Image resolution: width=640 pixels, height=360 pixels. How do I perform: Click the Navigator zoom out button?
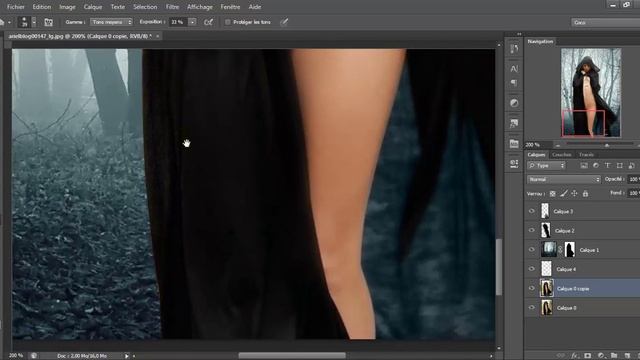(558, 145)
